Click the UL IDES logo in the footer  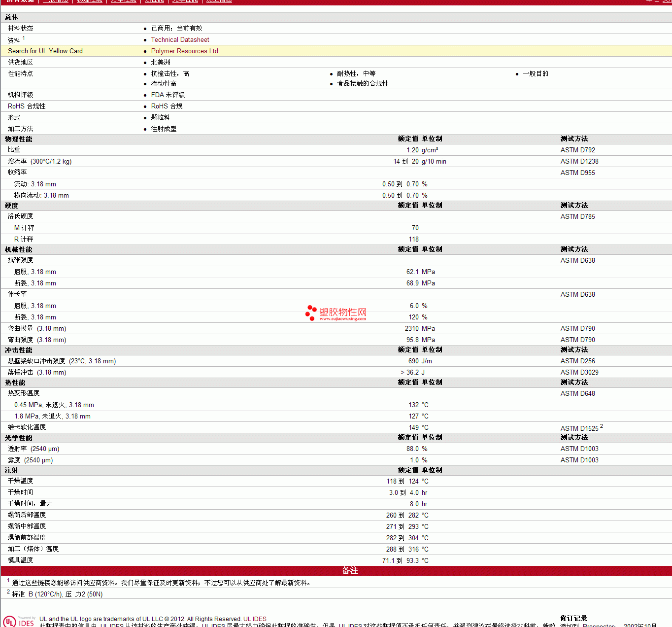(19, 621)
